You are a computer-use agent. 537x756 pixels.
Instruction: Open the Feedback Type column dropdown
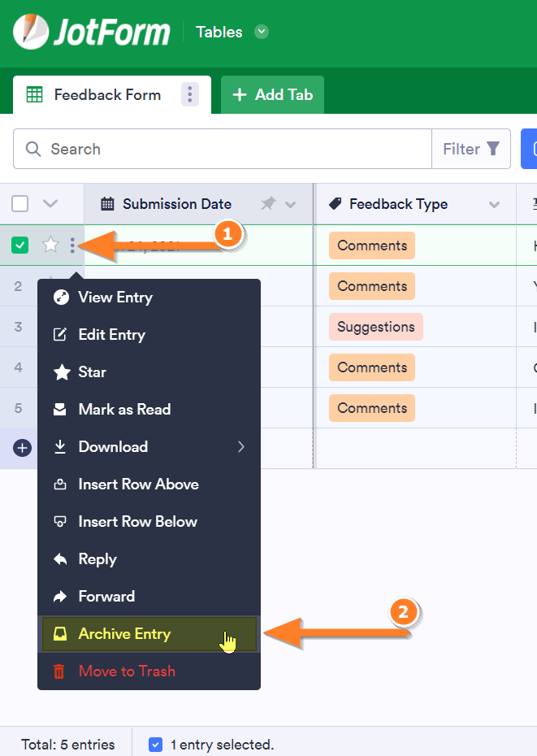[493, 204]
